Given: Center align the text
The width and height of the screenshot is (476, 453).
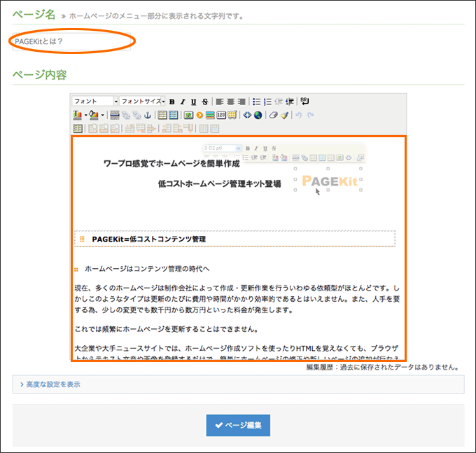Looking at the screenshot, I should (x=231, y=102).
